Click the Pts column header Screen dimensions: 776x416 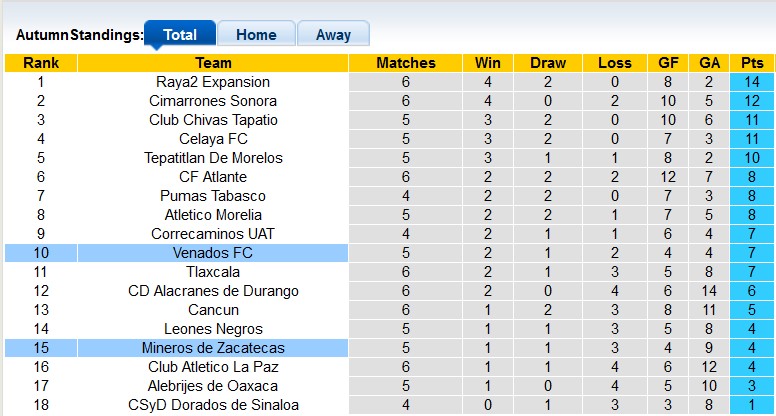752,63
